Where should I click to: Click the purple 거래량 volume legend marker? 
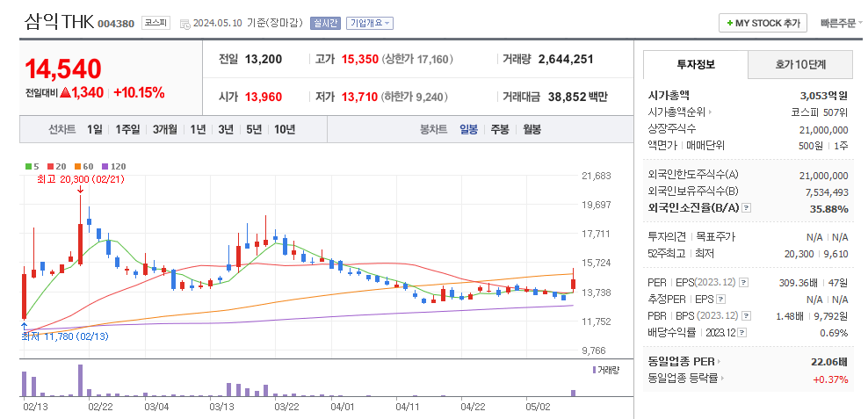point(595,370)
